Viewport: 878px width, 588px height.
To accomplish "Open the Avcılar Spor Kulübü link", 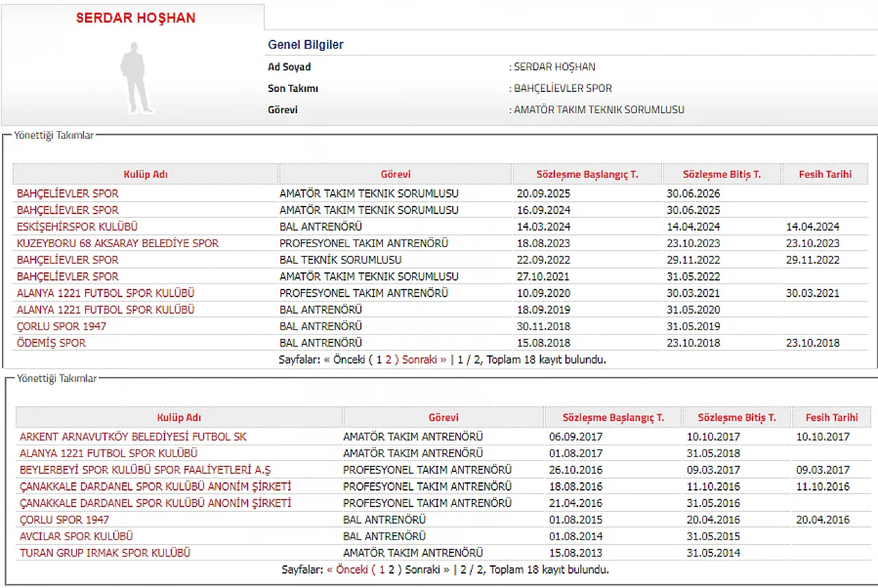I will [x=76, y=536].
